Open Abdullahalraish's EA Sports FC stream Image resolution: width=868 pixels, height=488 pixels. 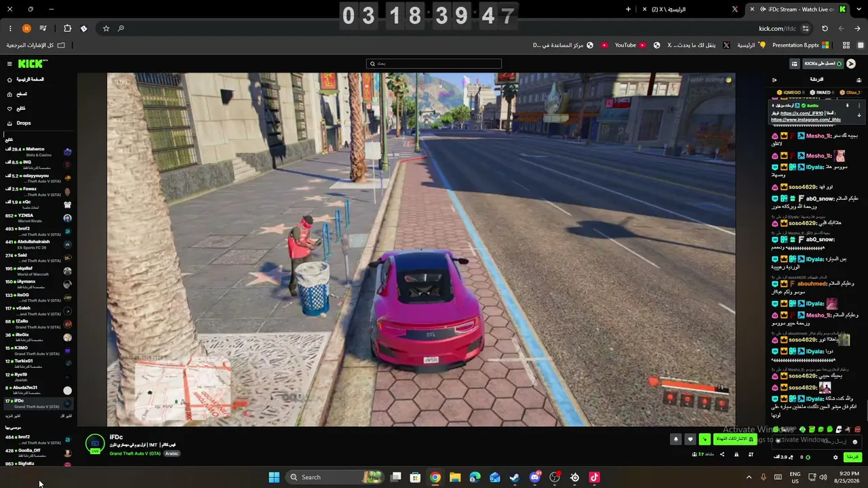coord(39,244)
